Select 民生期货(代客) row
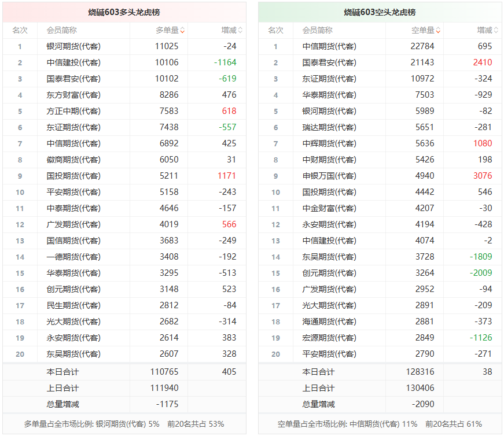The image size is (504, 436). point(124,305)
